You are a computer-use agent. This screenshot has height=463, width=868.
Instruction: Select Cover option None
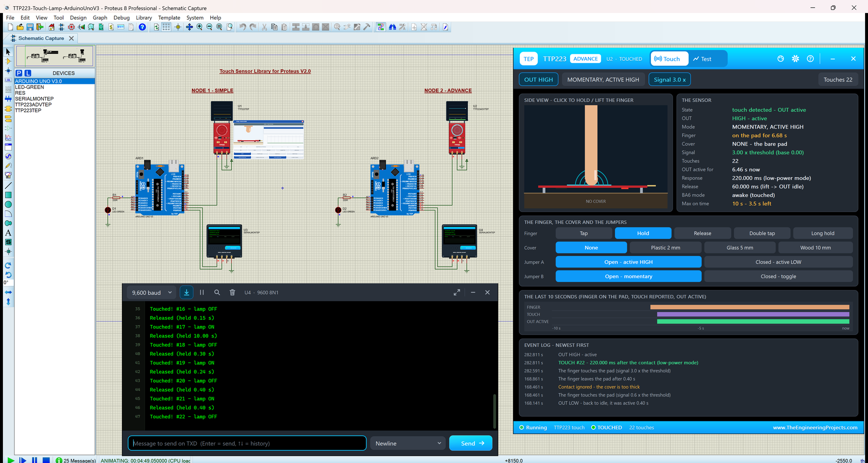click(x=591, y=248)
